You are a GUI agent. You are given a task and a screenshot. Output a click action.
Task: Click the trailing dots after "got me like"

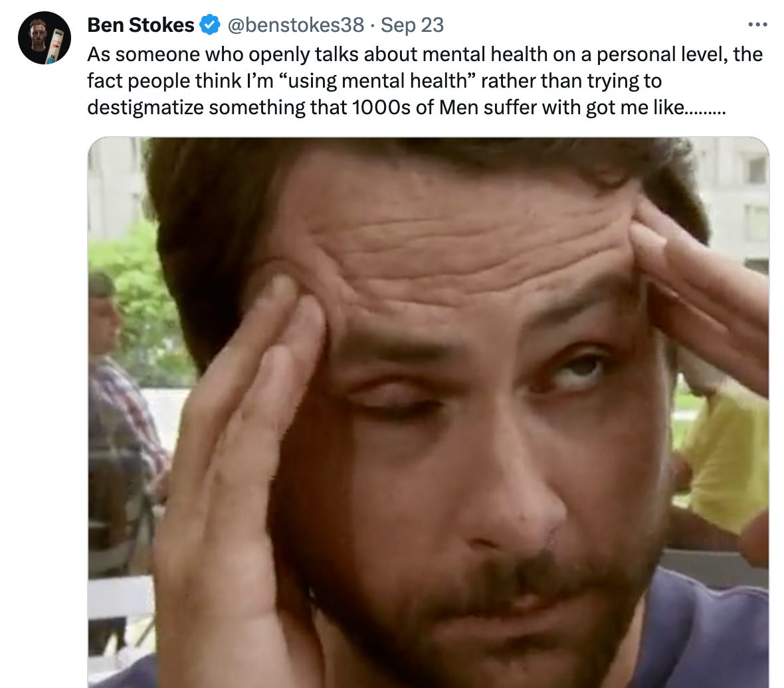tap(706, 110)
